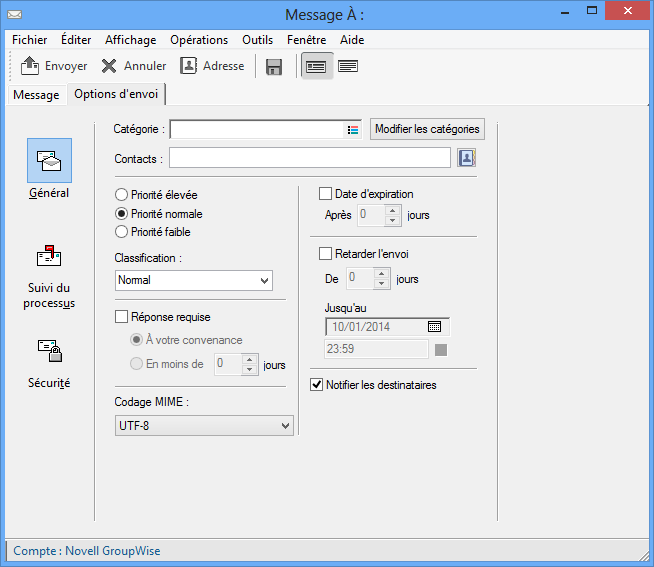Open the Affichage menu

[131, 40]
